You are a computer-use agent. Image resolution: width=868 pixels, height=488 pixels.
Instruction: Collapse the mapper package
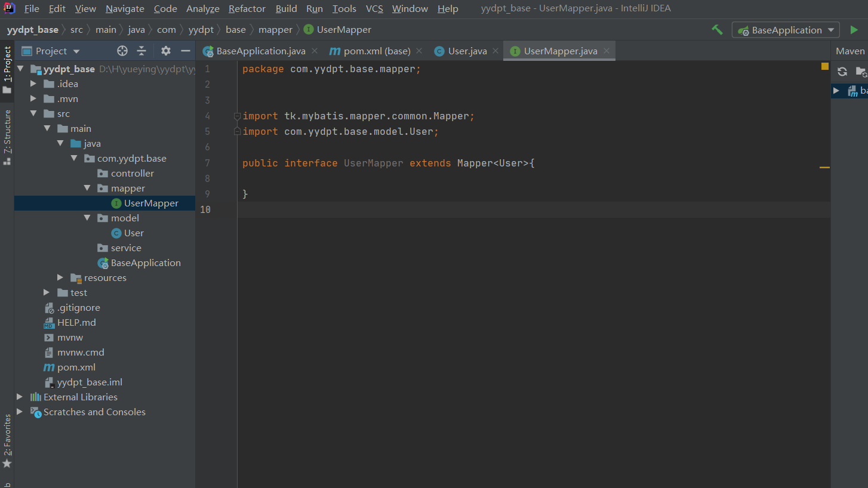point(87,188)
